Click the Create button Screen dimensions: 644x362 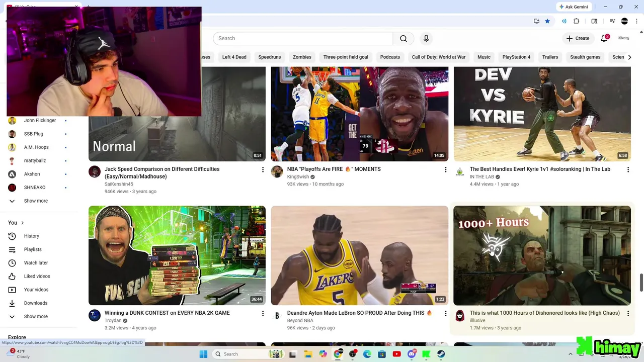pos(578,38)
